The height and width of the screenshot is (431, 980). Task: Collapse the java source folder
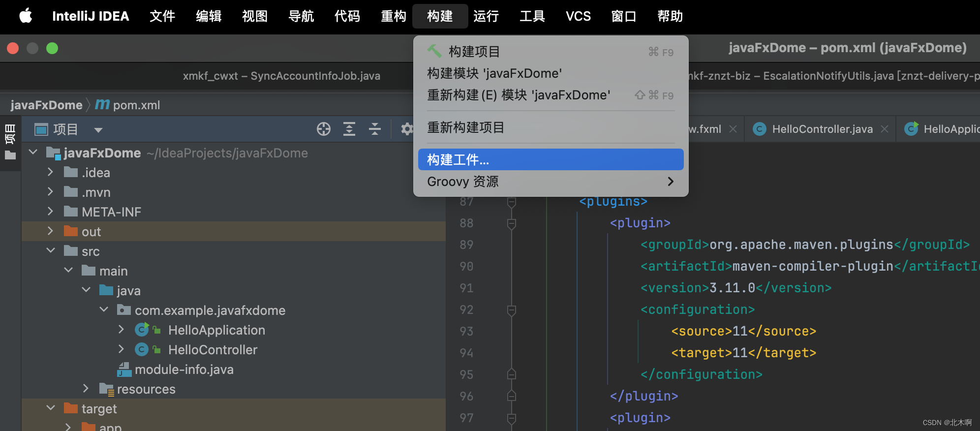86,290
